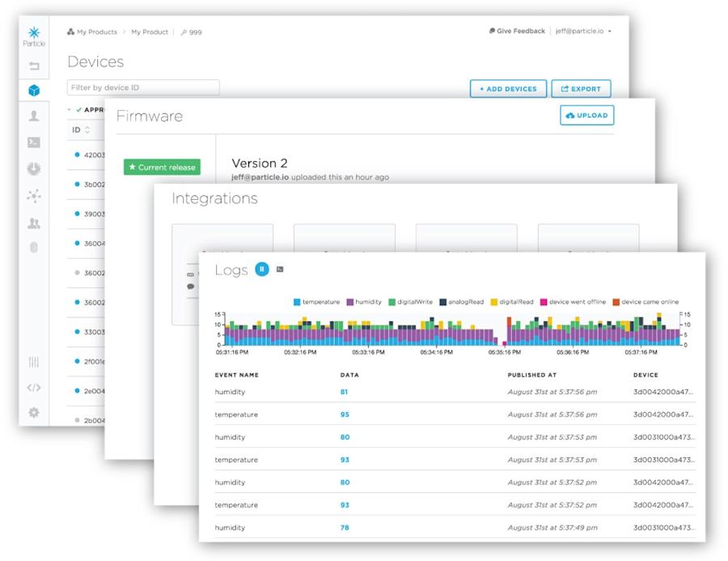Click the Add Devices button

coord(509,89)
